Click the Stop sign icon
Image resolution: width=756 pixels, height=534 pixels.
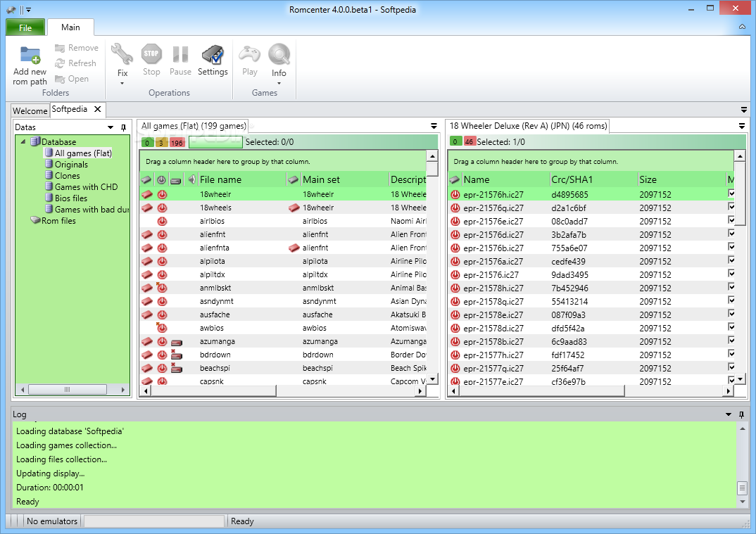click(x=151, y=53)
